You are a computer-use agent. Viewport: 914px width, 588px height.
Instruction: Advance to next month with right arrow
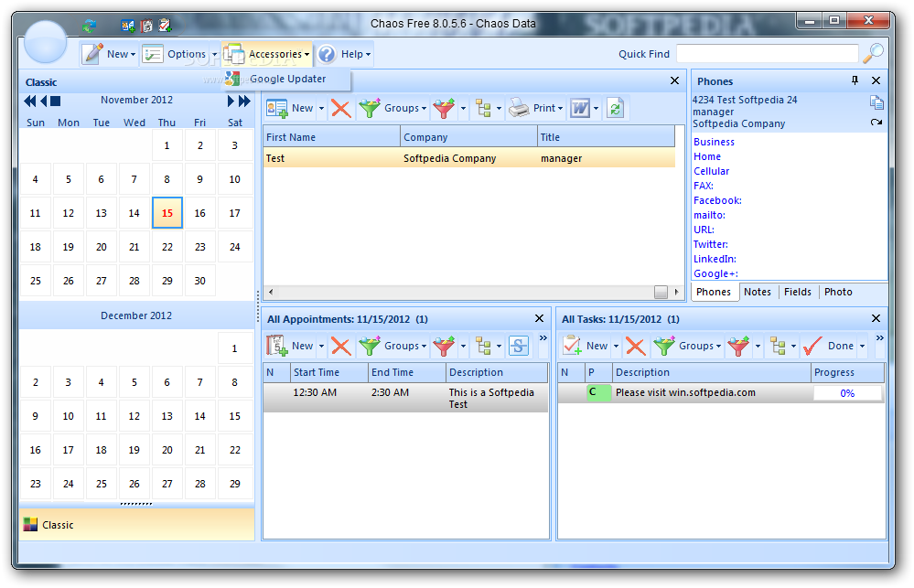[231, 102]
